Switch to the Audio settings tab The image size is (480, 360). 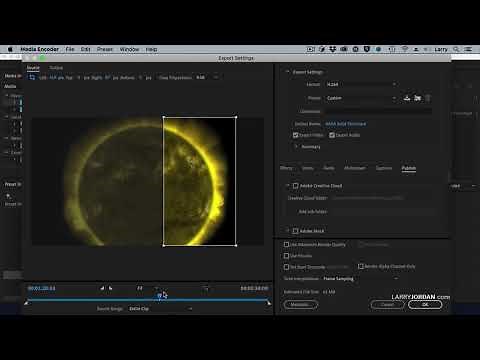329,168
